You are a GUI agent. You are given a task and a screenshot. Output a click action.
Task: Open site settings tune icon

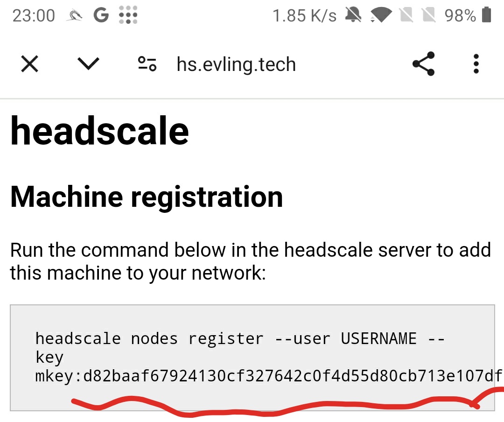point(147,63)
